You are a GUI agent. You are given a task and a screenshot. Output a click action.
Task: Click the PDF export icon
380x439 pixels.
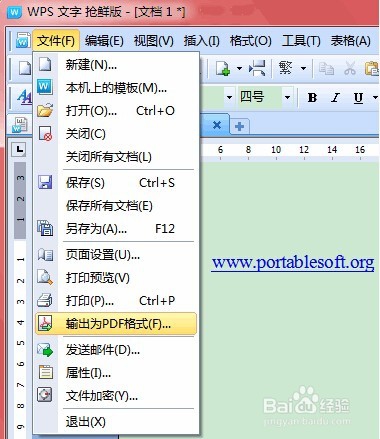coord(45,323)
